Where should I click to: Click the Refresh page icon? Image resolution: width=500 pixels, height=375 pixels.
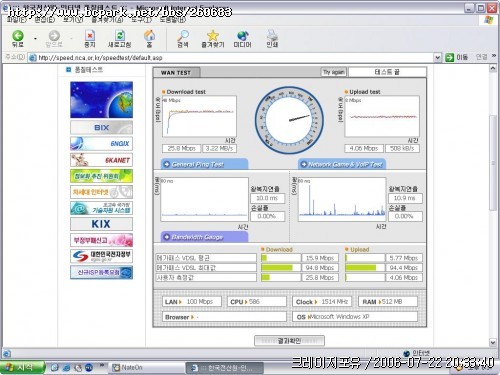click(x=120, y=35)
